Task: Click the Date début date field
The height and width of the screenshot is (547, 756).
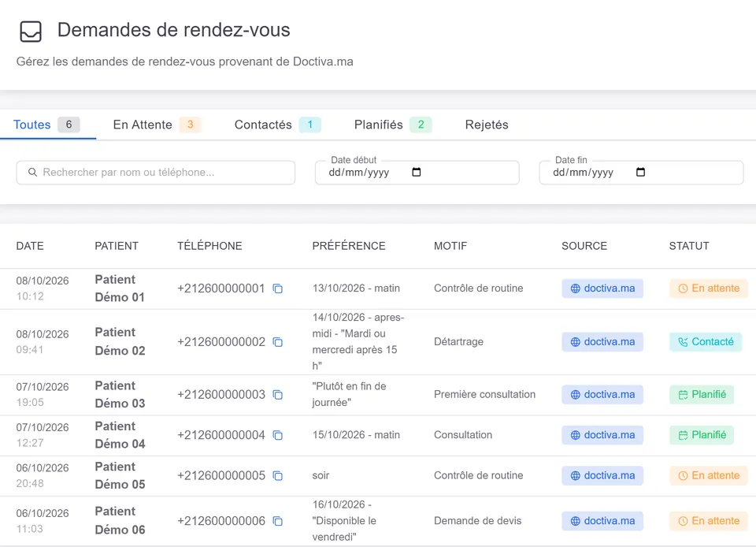Action: coord(417,173)
